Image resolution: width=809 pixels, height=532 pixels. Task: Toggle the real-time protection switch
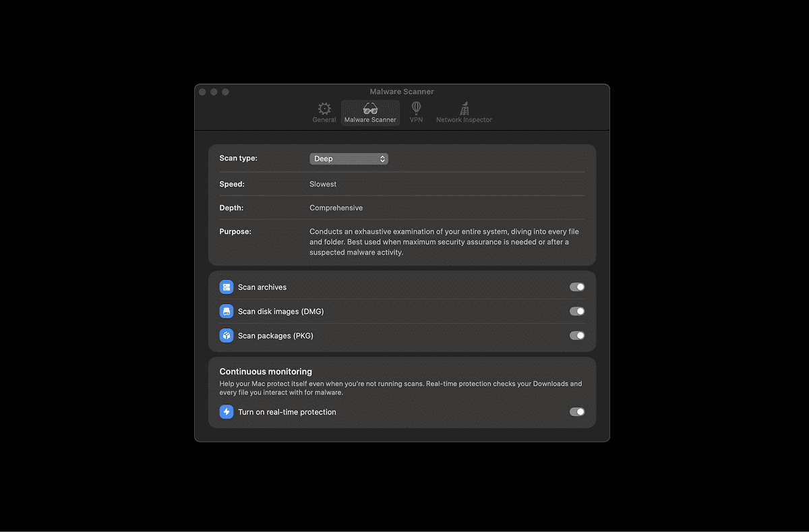576,412
